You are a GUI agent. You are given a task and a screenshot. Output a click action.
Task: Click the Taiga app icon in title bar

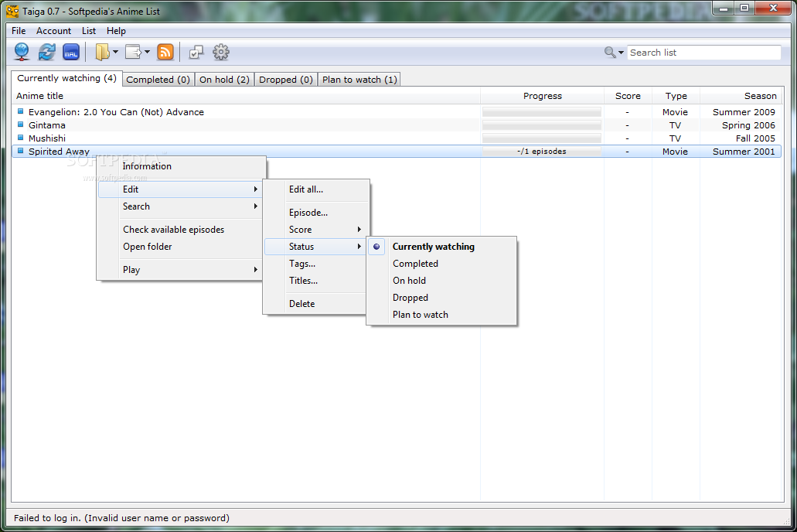12,11
